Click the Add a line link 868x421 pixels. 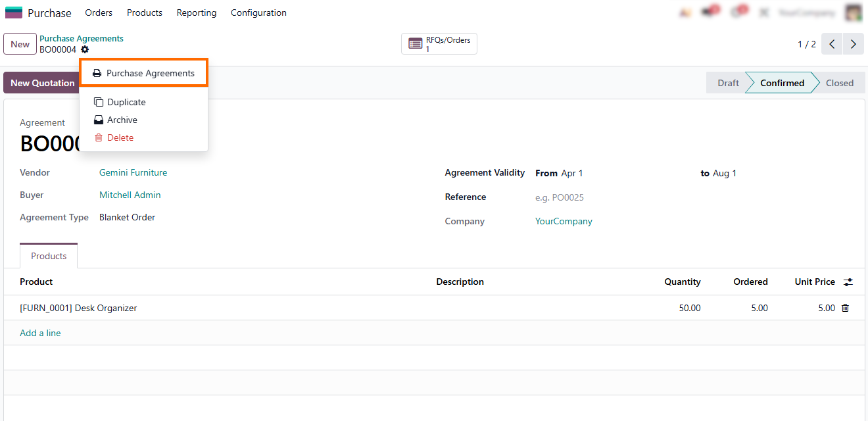coord(40,333)
